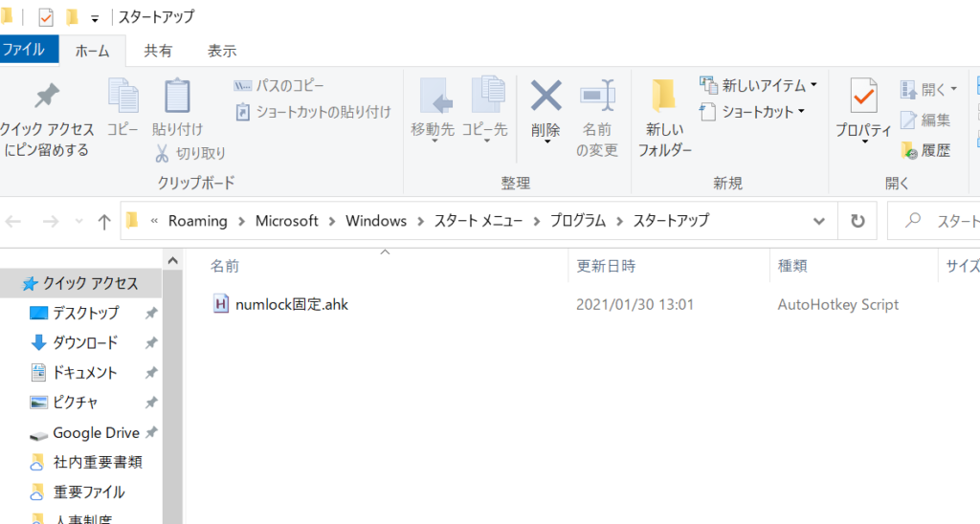The image size is (980, 524).
Task: Open ダウンロード in navigation pane
Action: point(85,342)
